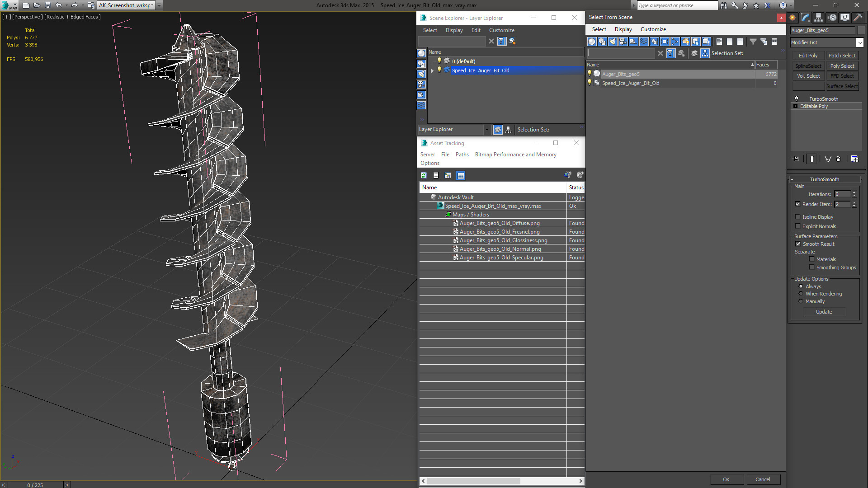Toggle Display Cameras filter in Select From Scene
Viewport: 868px width, 488px height.
pyautogui.click(x=623, y=42)
